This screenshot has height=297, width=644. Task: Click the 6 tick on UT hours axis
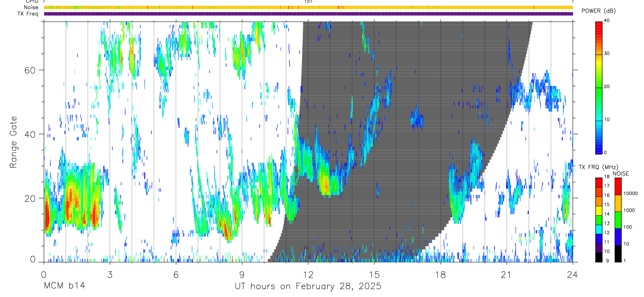pyautogui.click(x=176, y=274)
